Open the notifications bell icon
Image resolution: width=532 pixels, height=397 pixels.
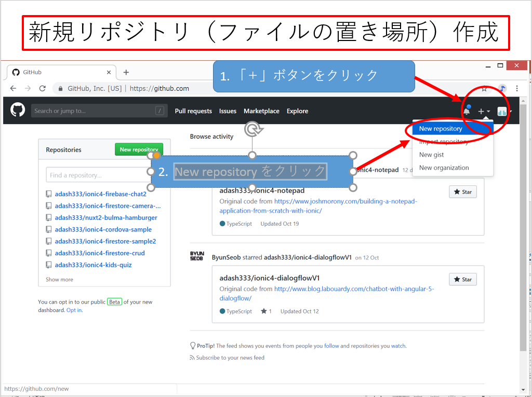click(x=467, y=111)
